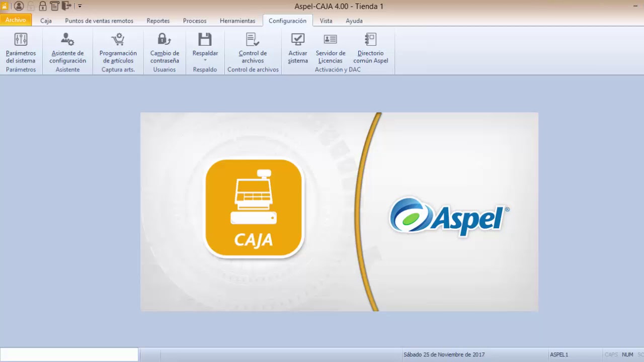Switch to the Herramientas tab

click(x=237, y=21)
